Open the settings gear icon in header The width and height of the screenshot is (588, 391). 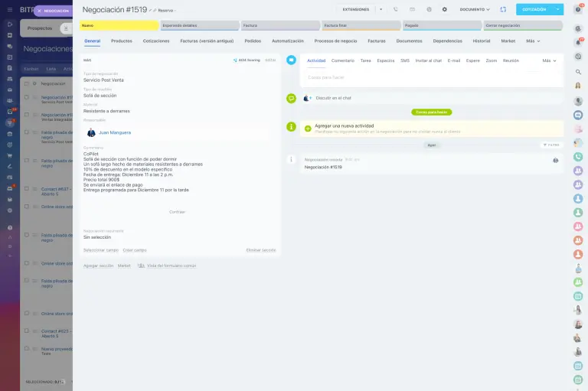pyautogui.click(x=444, y=9)
